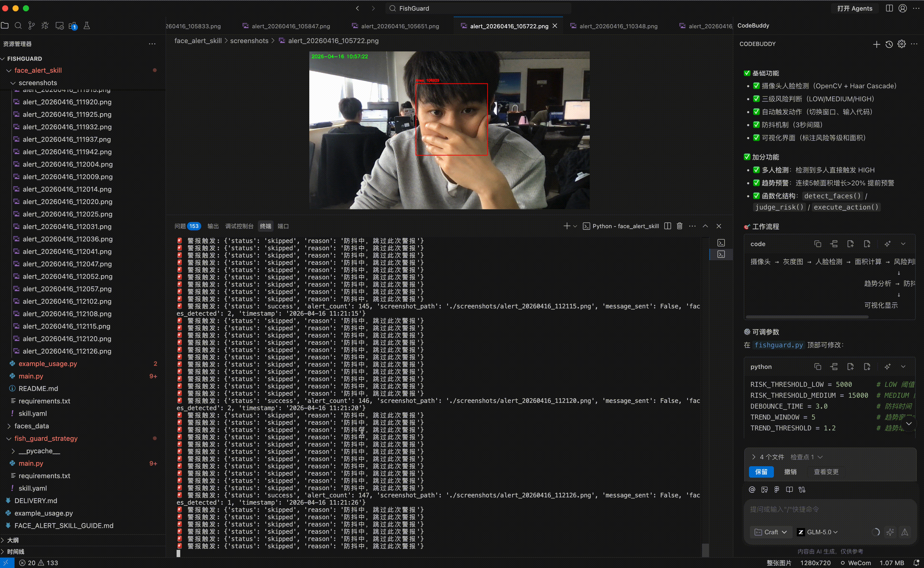The height and width of the screenshot is (568, 924).
Task: Open the Search view in activity bar
Action: tap(18, 25)
